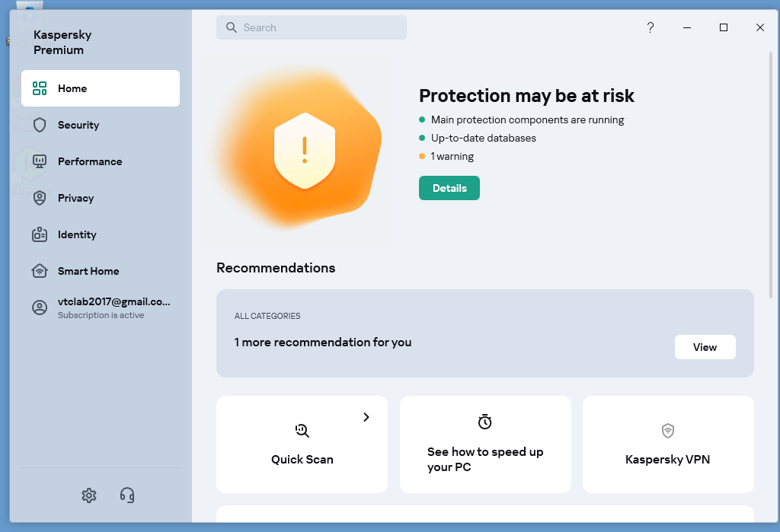Click the Smart Home house icon

point(40,271)
